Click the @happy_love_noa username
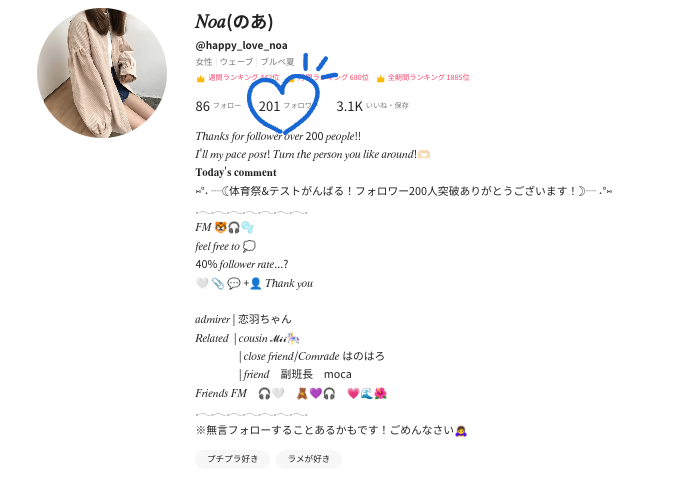The image size is (675, 496). 241,45
